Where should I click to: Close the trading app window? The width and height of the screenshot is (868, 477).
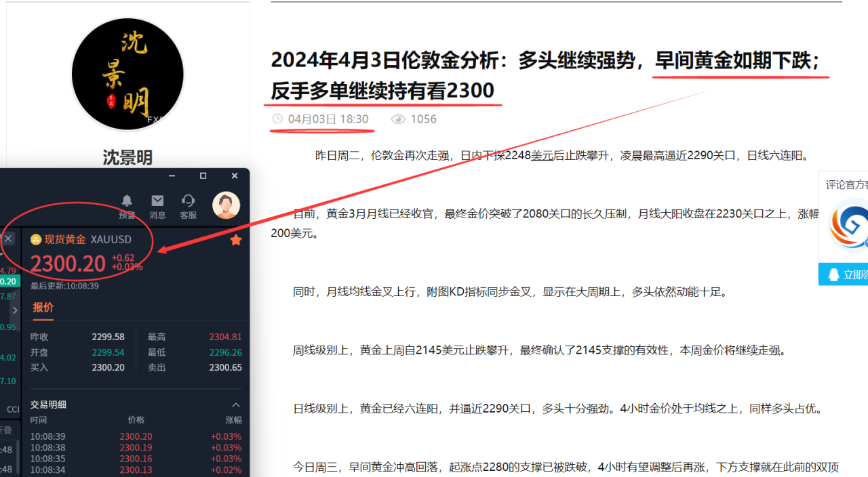click(x=235, y=176)
